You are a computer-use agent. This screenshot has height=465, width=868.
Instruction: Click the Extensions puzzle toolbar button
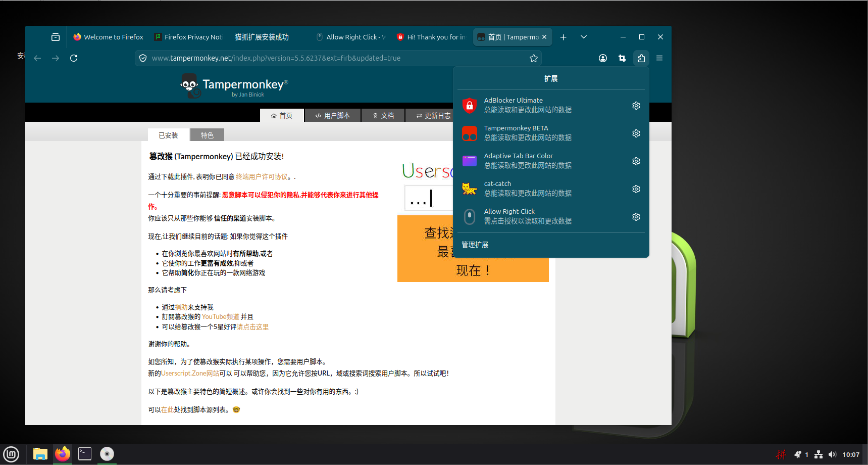[x=641, y=58]
